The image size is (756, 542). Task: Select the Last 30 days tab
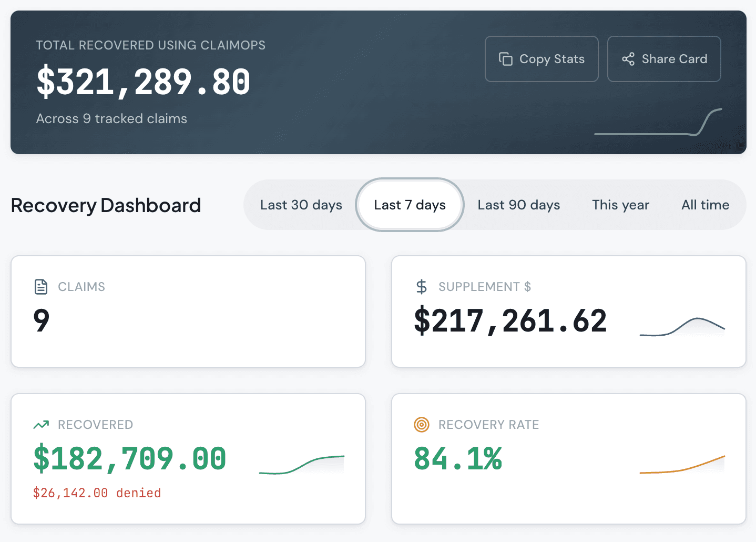[x=301, y=205]
